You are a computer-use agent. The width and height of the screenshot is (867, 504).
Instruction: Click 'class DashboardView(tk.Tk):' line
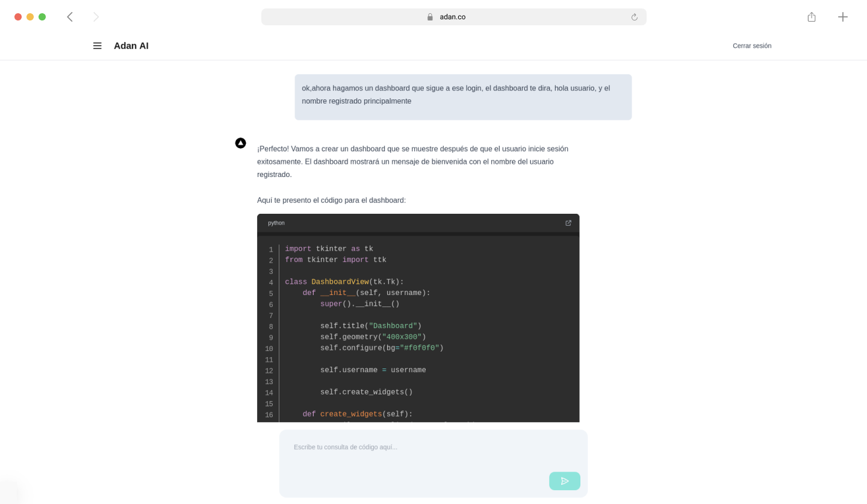(x=344, y=282)
